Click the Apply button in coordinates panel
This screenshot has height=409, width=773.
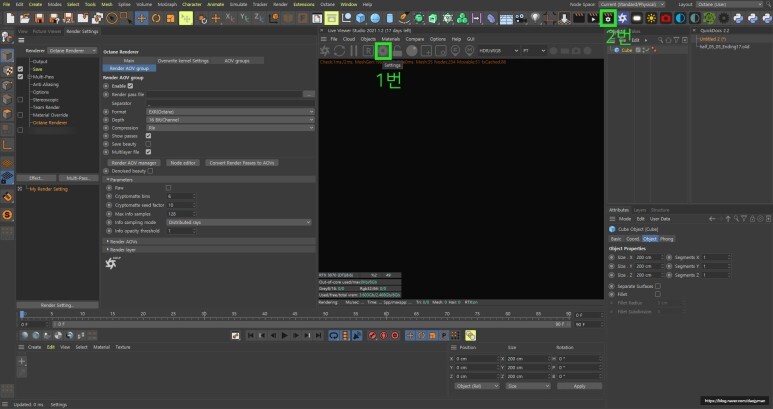pyautogui.click(x=579, y=386)
